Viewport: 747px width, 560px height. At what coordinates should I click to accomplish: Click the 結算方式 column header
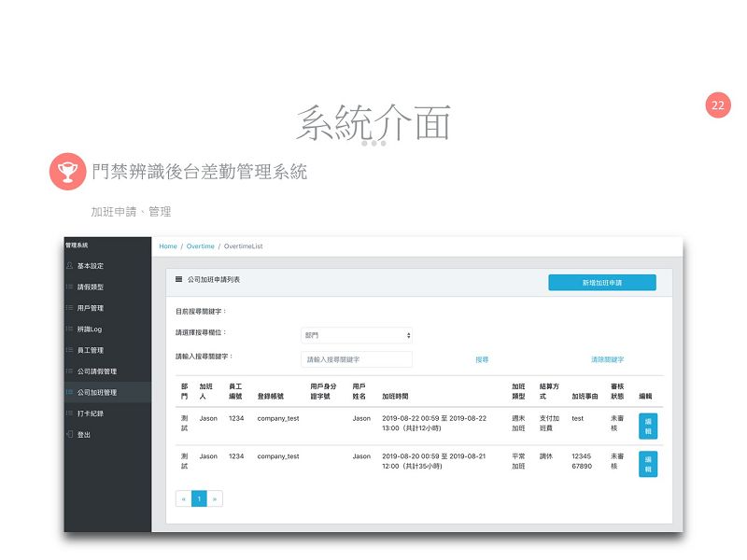(549, 391)
